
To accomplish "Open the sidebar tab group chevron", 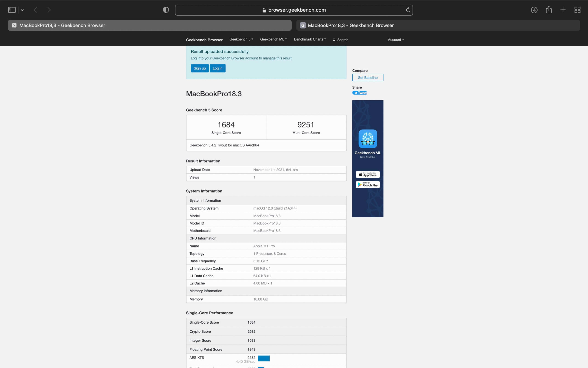I will [22, 10].
